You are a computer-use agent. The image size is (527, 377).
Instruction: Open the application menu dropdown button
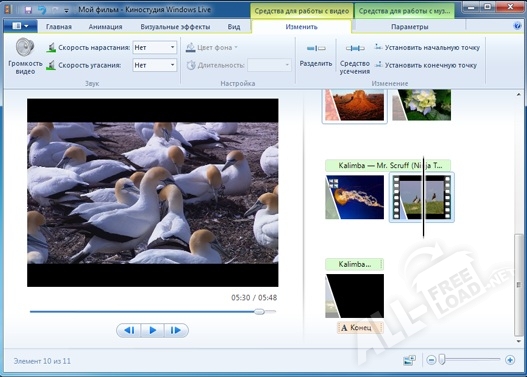[x=20, y=26]
